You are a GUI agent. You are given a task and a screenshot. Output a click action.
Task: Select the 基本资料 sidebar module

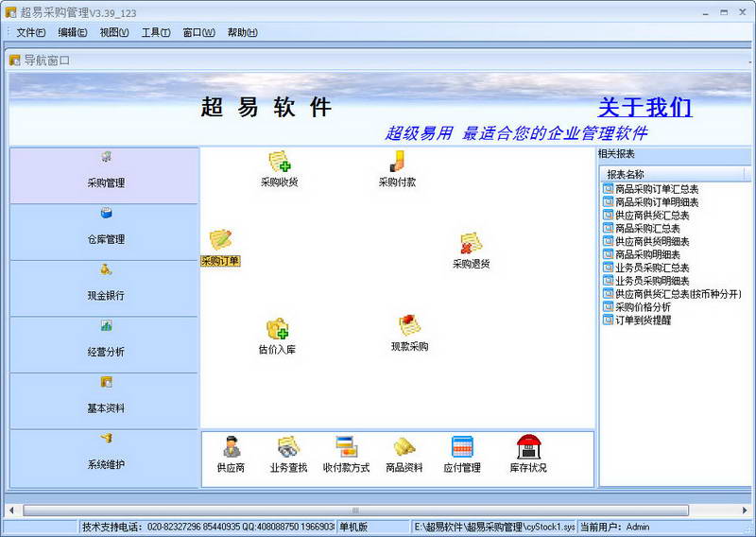(104, 401)
